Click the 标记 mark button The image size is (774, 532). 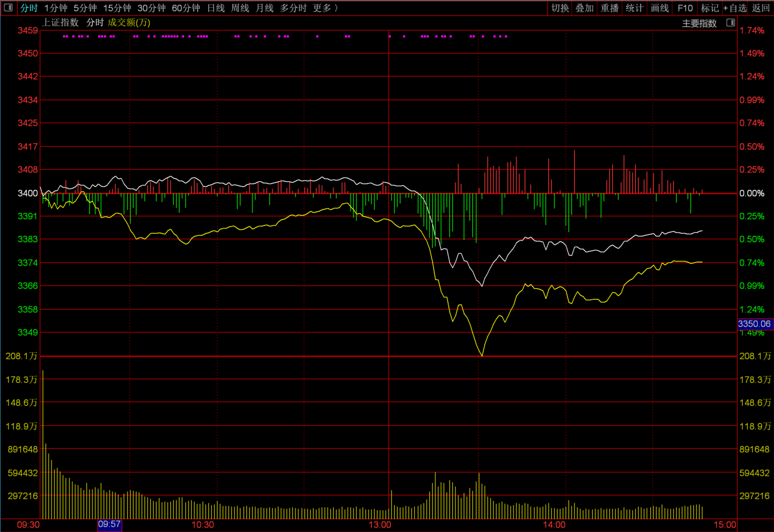point(710,8)
